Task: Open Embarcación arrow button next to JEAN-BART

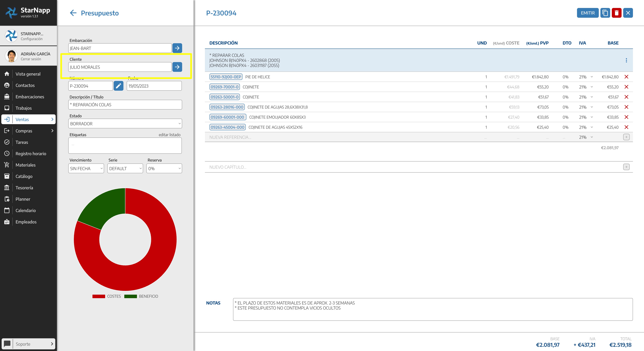Action: coord(177,48)
